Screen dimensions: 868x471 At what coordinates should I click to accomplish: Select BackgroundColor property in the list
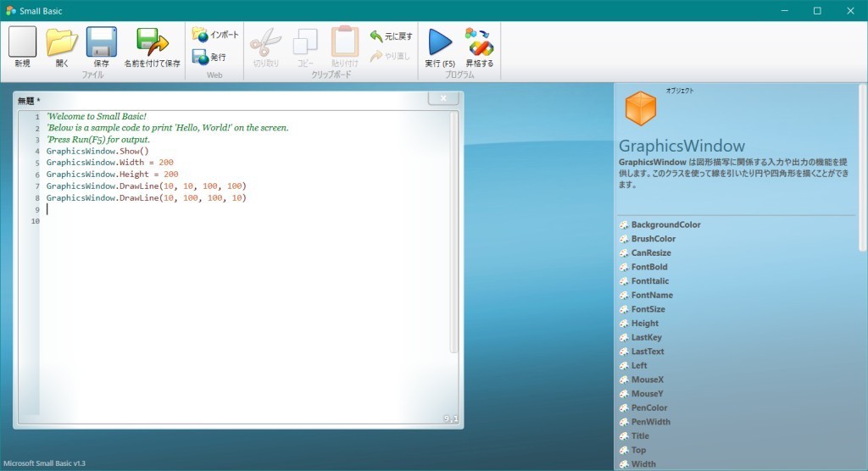click(666, 224)
